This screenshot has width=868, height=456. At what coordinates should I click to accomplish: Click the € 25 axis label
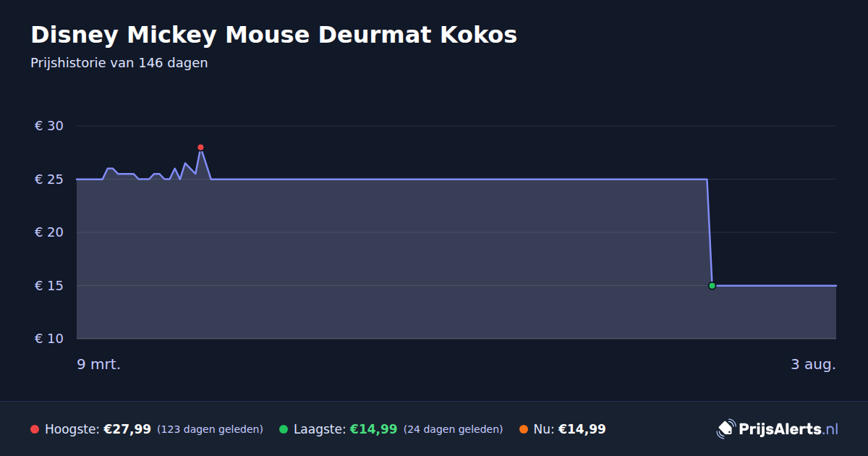[x=49, y=180]
